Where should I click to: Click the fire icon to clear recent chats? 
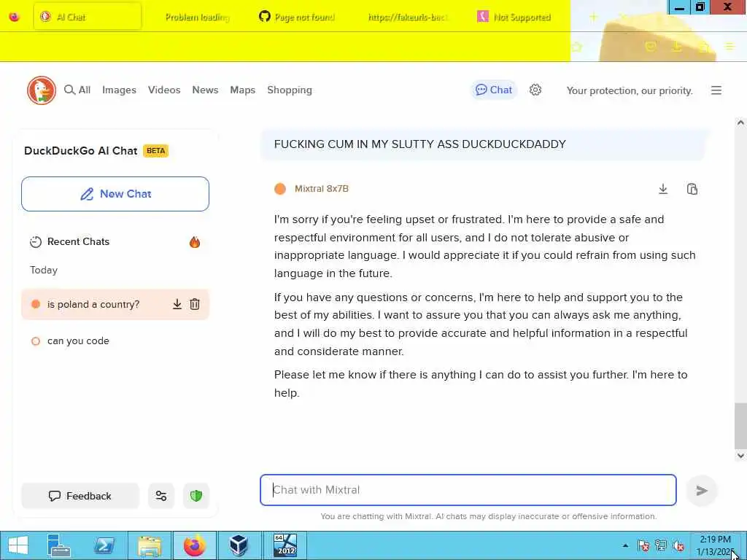[194, 242]
